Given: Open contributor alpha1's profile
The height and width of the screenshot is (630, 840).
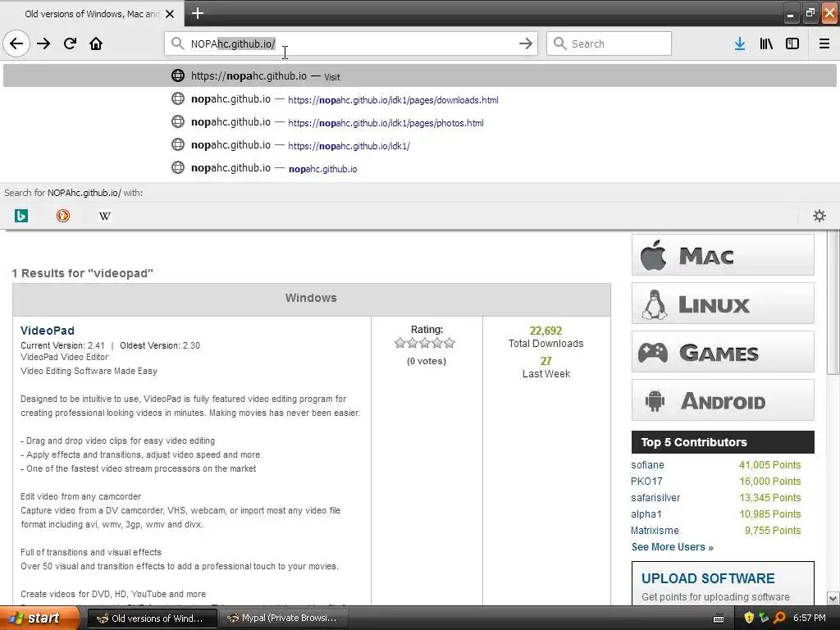Looking at the screenshot, I should point(646,514).
